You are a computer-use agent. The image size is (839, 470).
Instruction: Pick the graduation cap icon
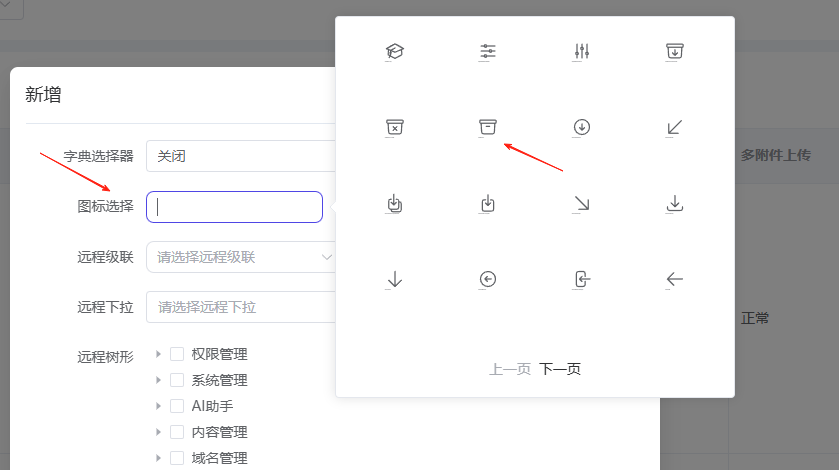pos(394,51)
